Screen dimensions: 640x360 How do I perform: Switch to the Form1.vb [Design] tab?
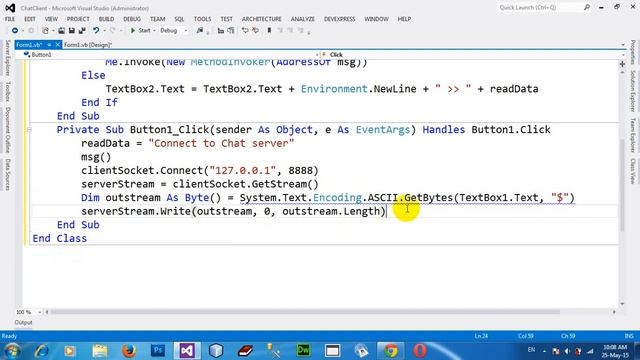(88, 45)
